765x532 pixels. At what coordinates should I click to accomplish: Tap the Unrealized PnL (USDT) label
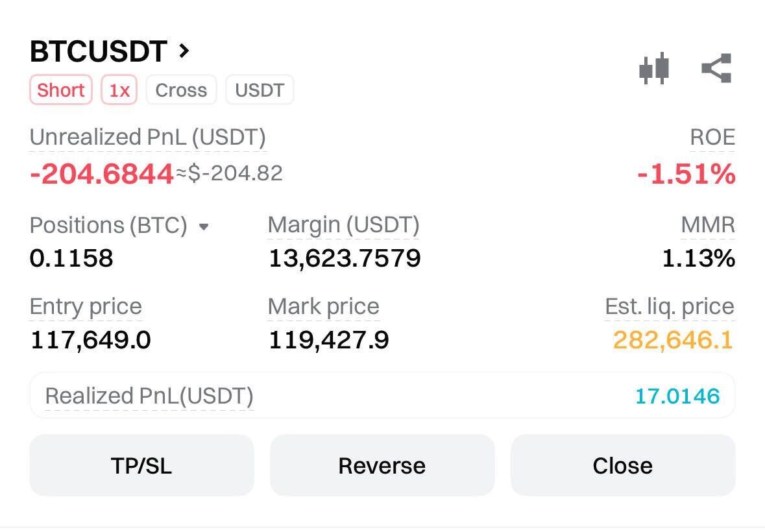click(147, 138)
